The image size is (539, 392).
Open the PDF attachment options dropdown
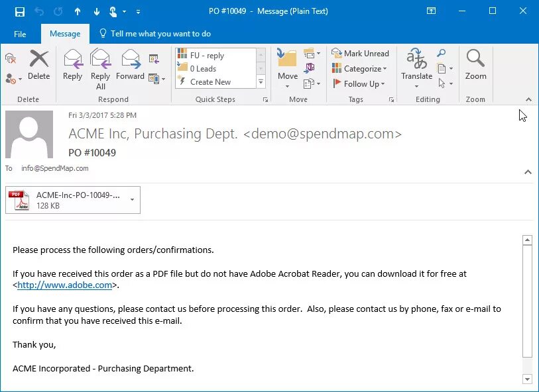(x=133, y=200)
